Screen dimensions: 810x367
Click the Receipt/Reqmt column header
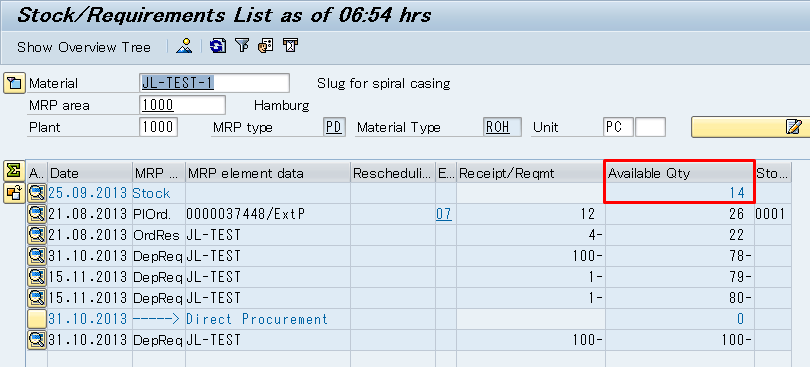531,173
